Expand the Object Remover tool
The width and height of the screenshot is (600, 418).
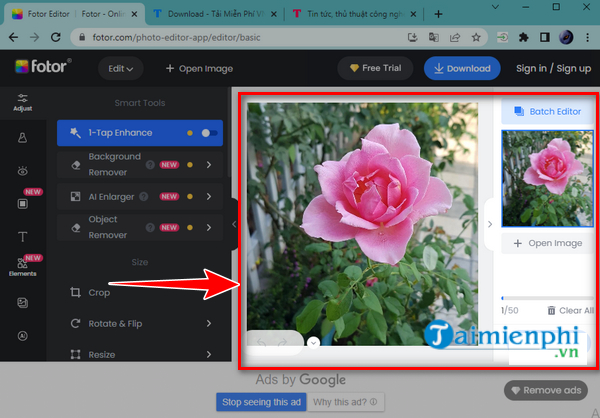(x=209, y=227)
